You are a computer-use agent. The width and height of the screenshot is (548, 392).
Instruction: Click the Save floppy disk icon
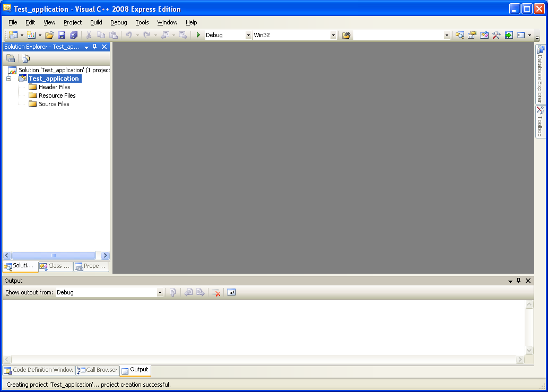[62, 35]
